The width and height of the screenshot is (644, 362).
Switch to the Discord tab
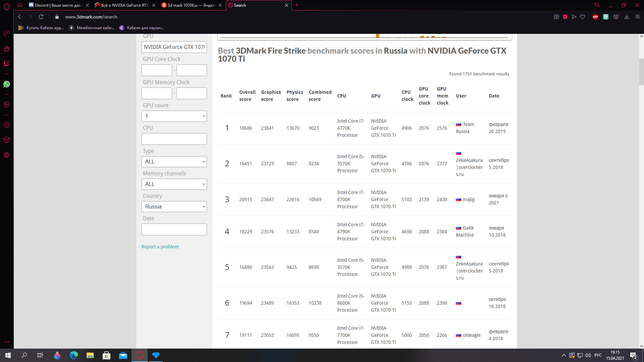57,5
